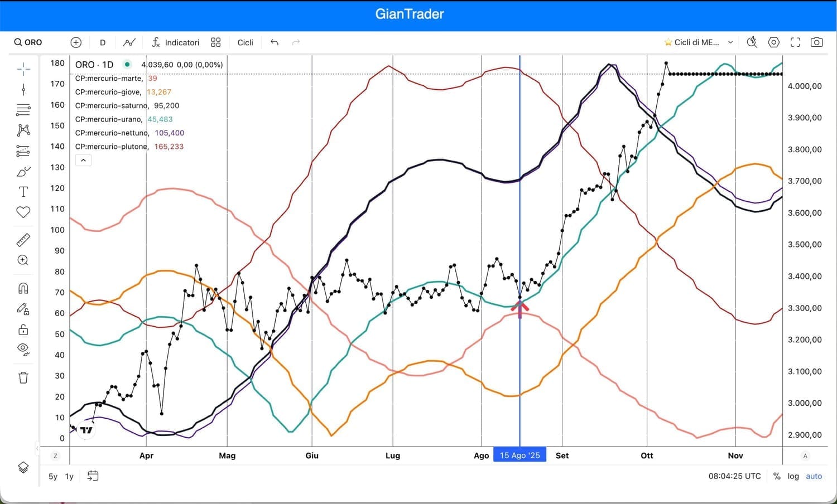Viewport: 837px width, 504px height.
Task: Select the CP:mercurio-plutone legend entry
Action: 129,147
